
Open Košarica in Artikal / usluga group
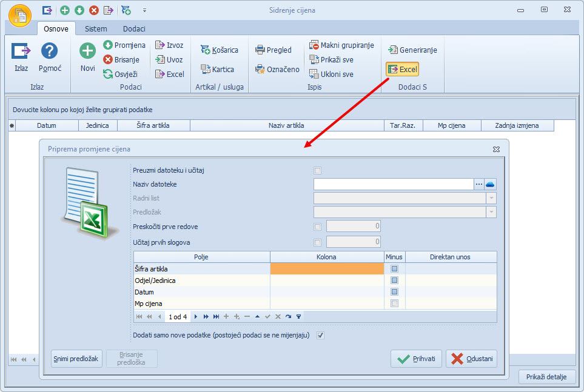coord(206,50)
